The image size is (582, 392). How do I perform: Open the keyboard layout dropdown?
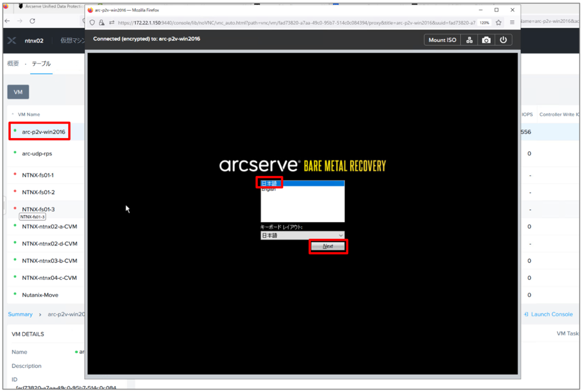[x=302, y=235]
